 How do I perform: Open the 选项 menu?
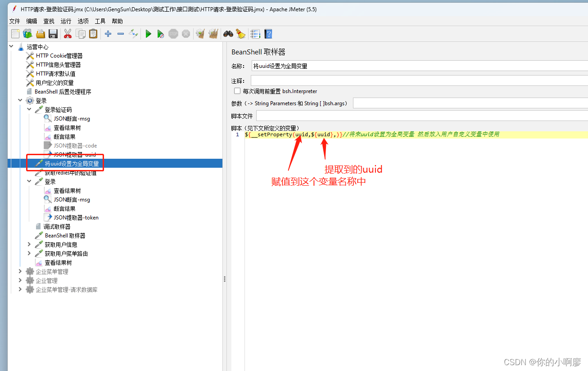click(83, 21)
